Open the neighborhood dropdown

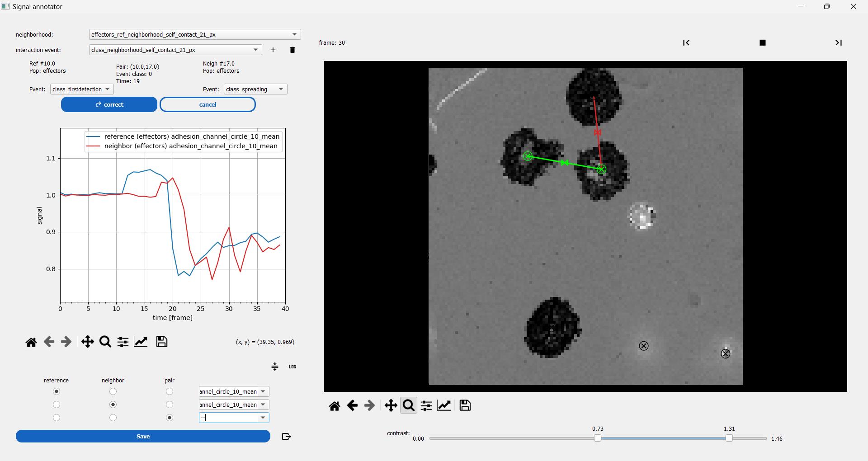[x=195, y=34]
